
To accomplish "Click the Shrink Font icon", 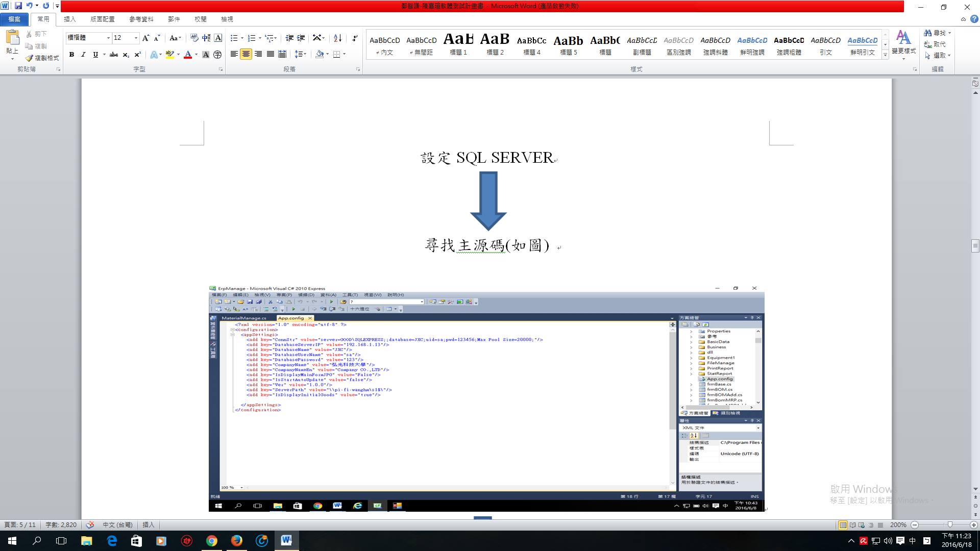I will (x=157, y=38).
